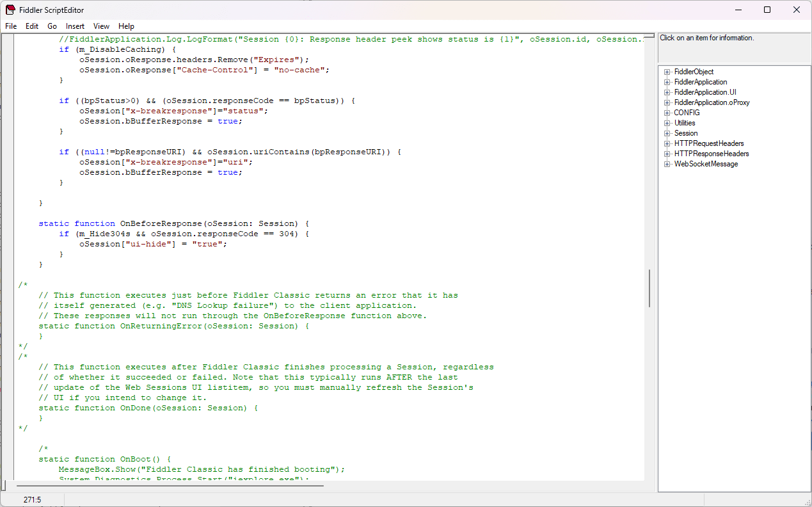Screen dimensions: 812x507
Task: Expand the FiddlerObject tree node
Action: [667, 72]
